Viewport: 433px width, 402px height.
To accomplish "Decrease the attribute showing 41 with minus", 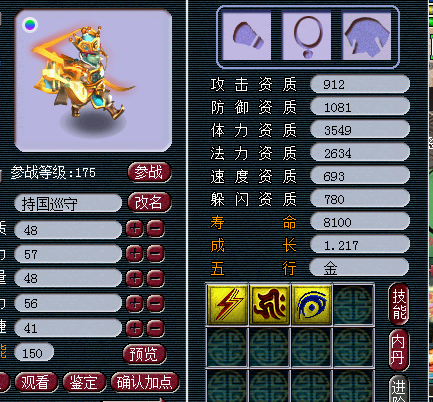I will 155,328.
